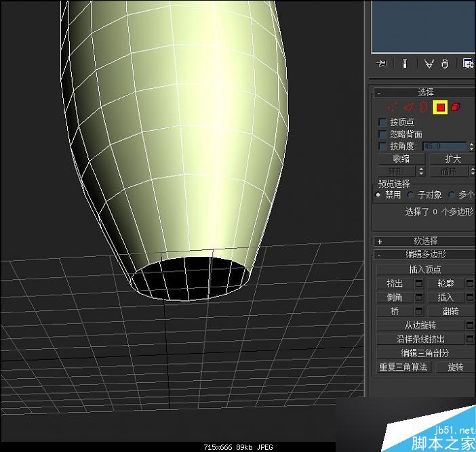476x452 pixels.
Task: Click the 编辑三角剖分 button
Action: (x=425, y=353)
